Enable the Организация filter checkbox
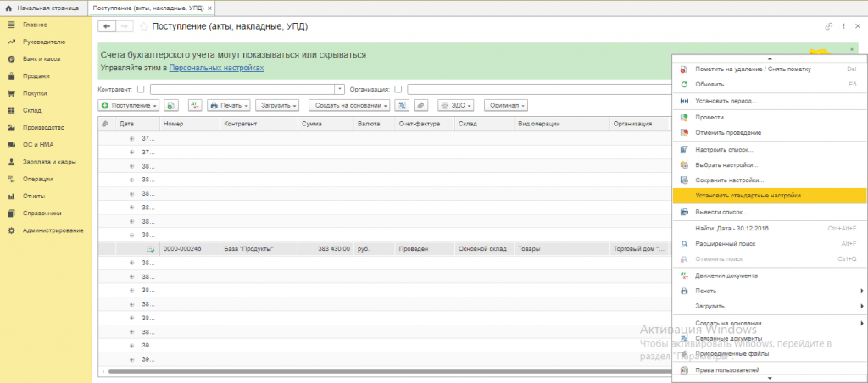 click(x=398, y=88)
